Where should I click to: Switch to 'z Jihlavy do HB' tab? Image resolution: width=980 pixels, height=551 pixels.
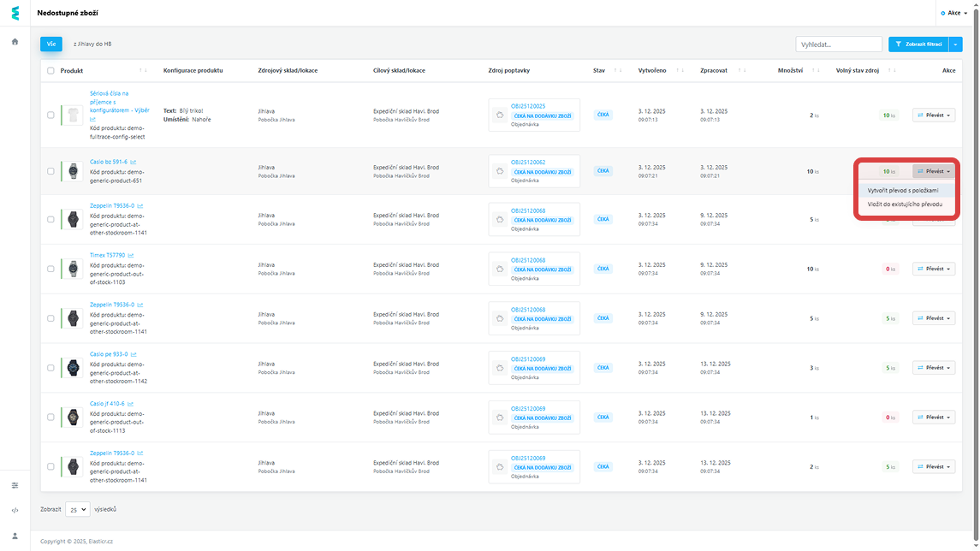pyautogui.click(x=92, y=44)
